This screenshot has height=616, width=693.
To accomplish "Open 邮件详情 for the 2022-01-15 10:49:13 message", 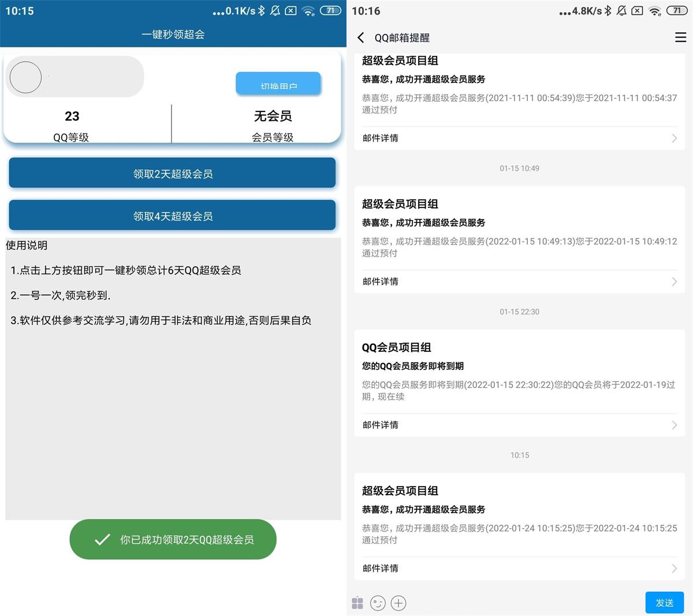I will 519,281.
